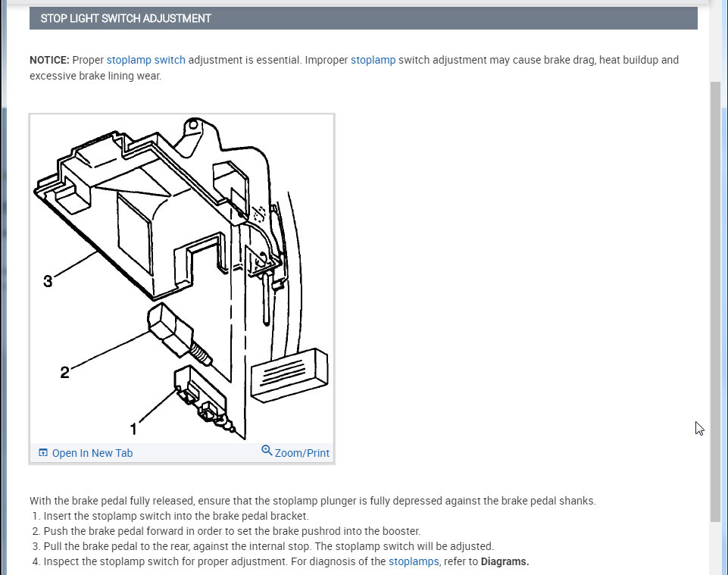Click the vertical scrollbar thumb
This screenshot has height=575, width=728.
[x=715, y=302]
